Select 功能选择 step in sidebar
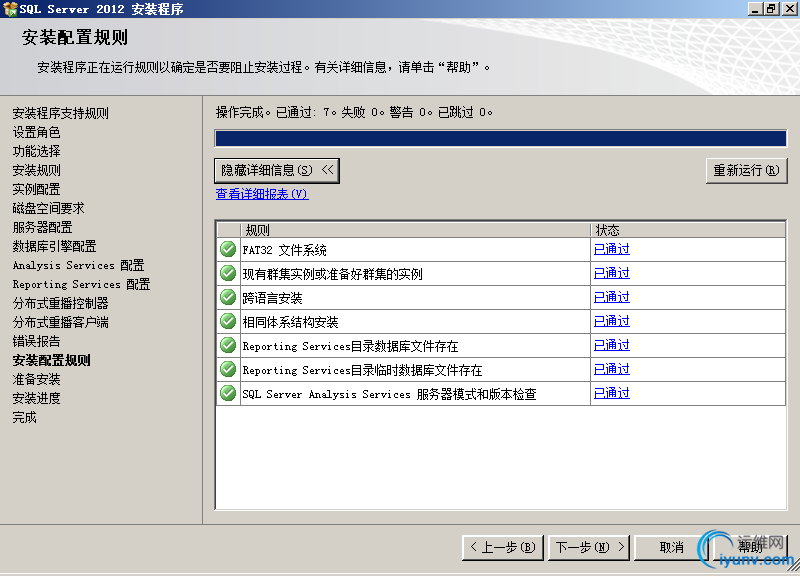 36,151
